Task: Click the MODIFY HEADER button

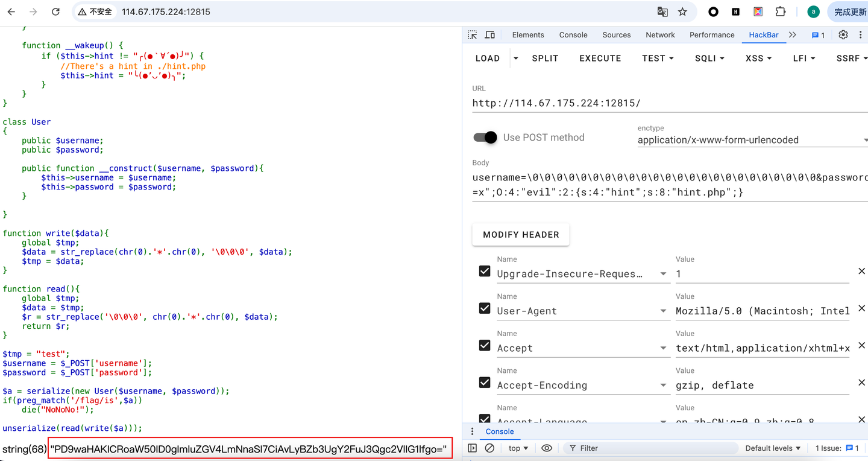Action: [x=520, y=234]
